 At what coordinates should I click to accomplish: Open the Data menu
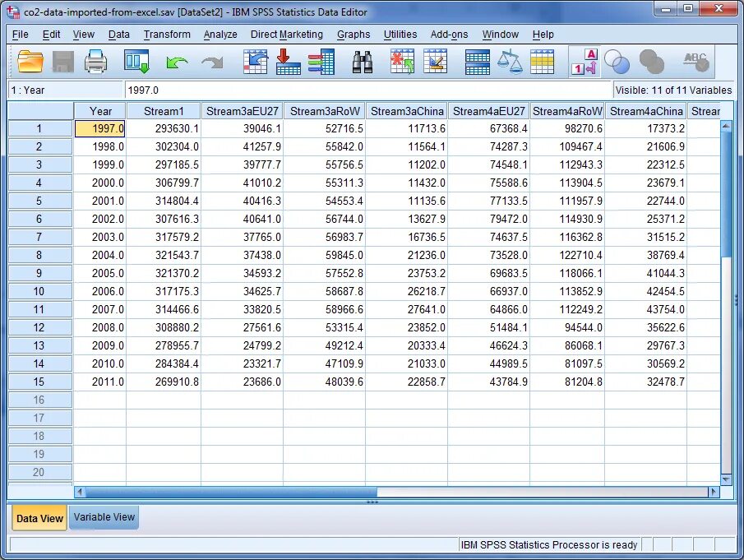(118, 35)
